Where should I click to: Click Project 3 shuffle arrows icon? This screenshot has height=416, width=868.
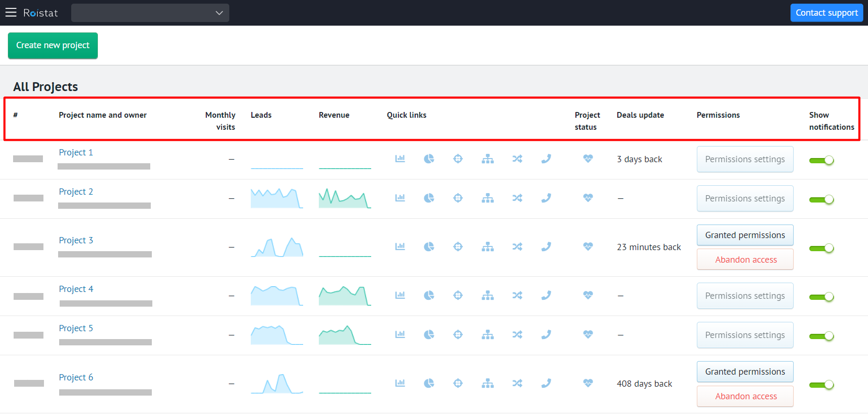click(517, 246)
